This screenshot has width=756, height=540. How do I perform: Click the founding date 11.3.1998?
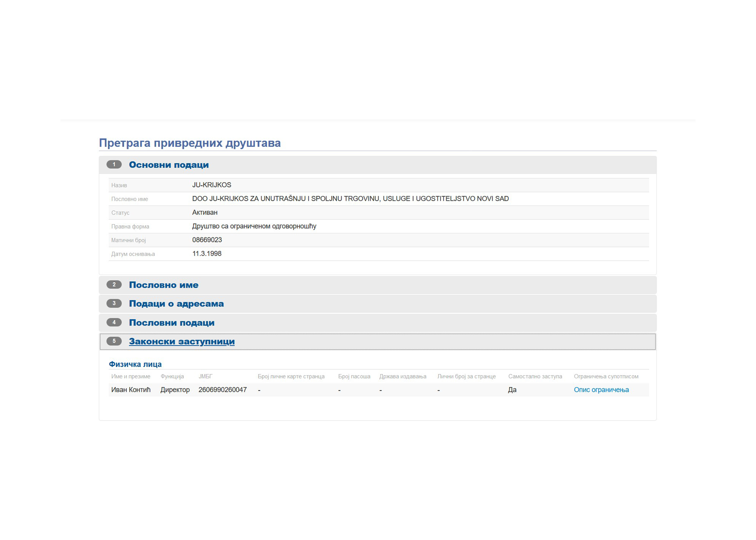pos(207,253)
